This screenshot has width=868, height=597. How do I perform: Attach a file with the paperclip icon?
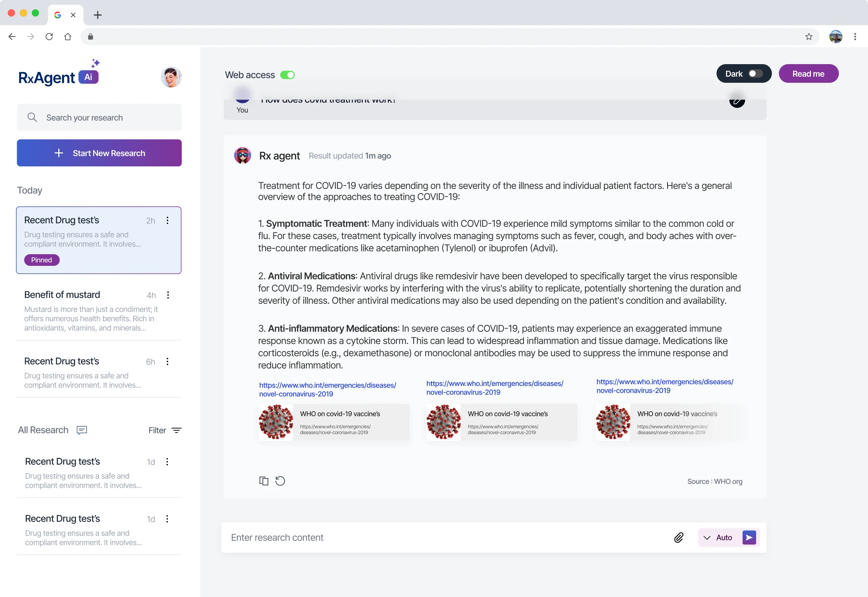pyautogui.click(x=678, y=538)
